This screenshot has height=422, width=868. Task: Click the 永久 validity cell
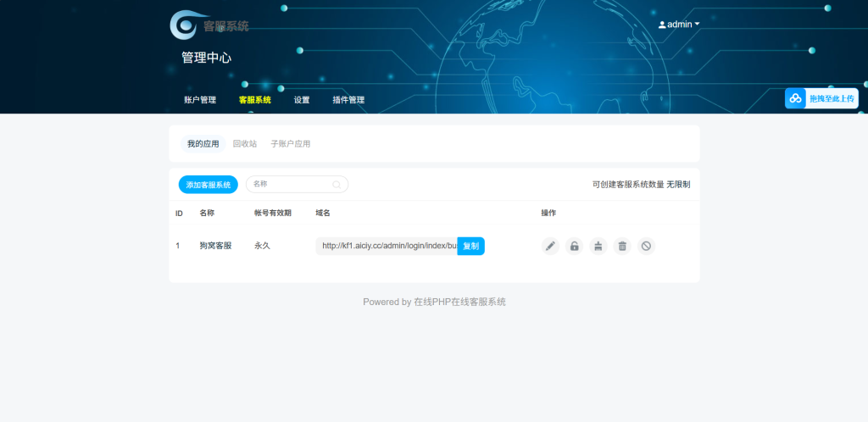pos(262,246)
